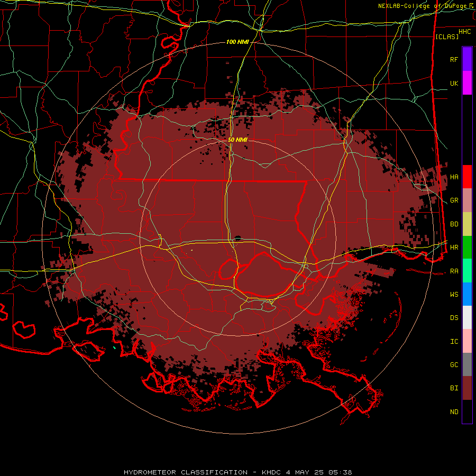
Task: Select the light pink IC legend swatch
Action: [x=467, y=341]
